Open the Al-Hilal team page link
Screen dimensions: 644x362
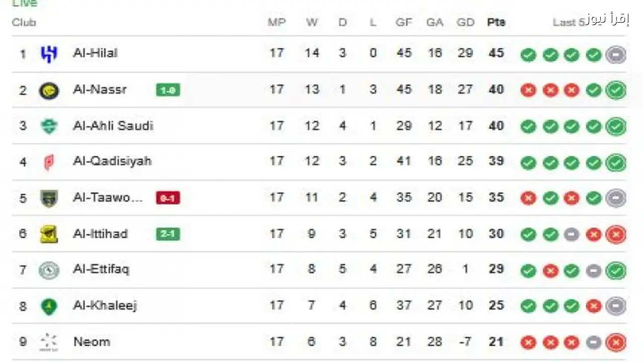tap(95, 53)
